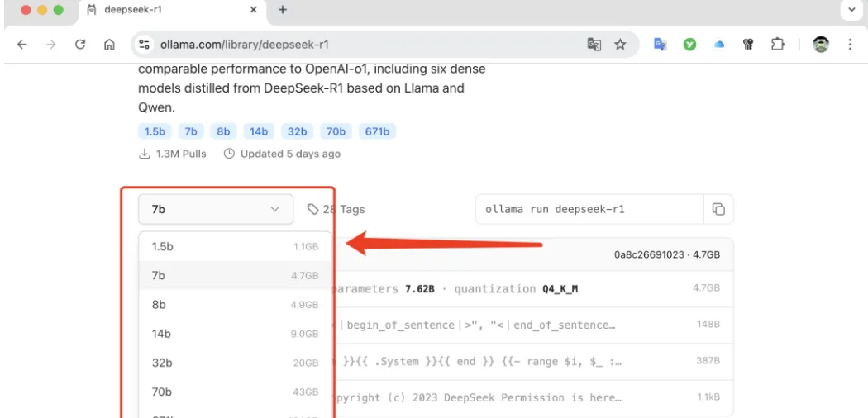Viewport: 868px width, 418px height.
Task: Click the 7b blue tag
Action: pyautogui.click(x=191, y=131)
